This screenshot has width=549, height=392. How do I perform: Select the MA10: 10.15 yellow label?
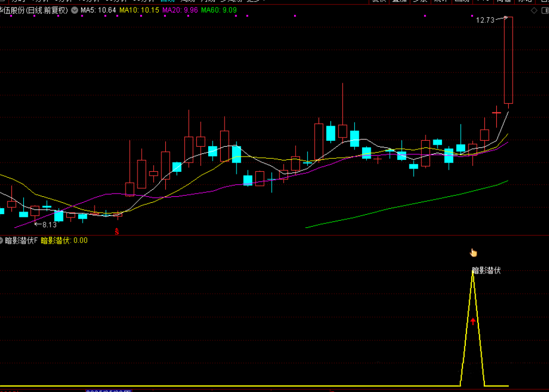[139, 10]
